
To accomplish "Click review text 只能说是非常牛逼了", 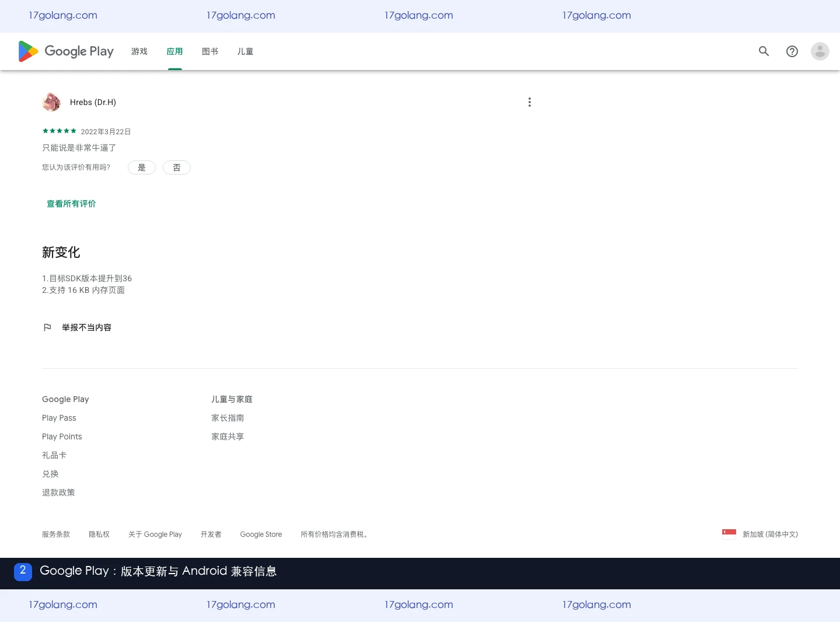I will click(79, 148).
